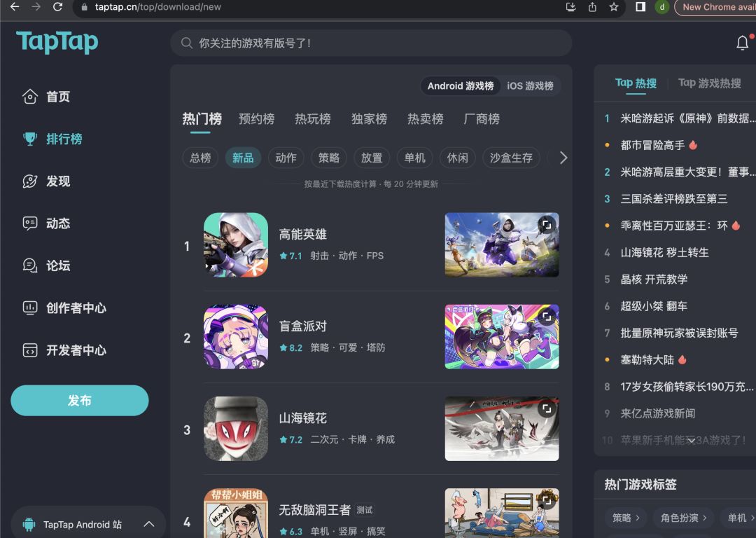The height and width of the screenshot is (538, 756).
Task: Switch to Tap 游戏热搜 tab
Action: point(710,83)
